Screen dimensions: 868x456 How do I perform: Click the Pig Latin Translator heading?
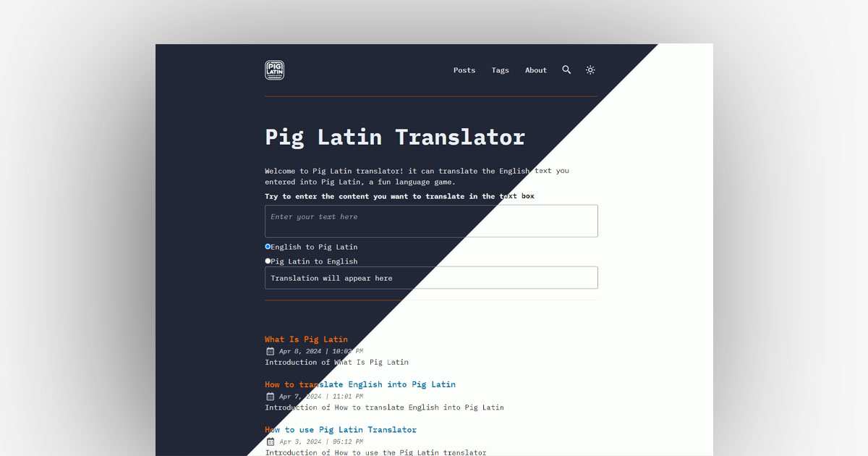tap(394, 137)
